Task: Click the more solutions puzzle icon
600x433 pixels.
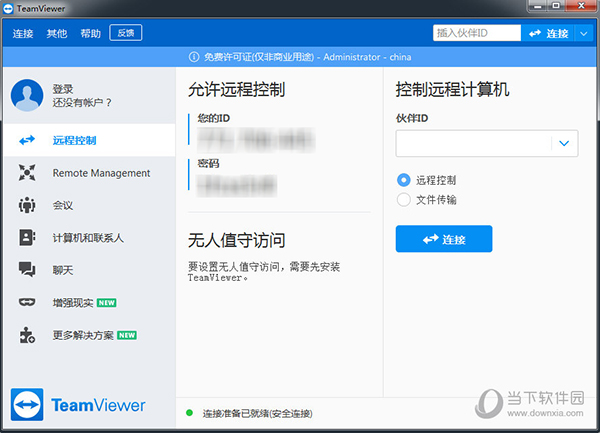Action: 27,335
